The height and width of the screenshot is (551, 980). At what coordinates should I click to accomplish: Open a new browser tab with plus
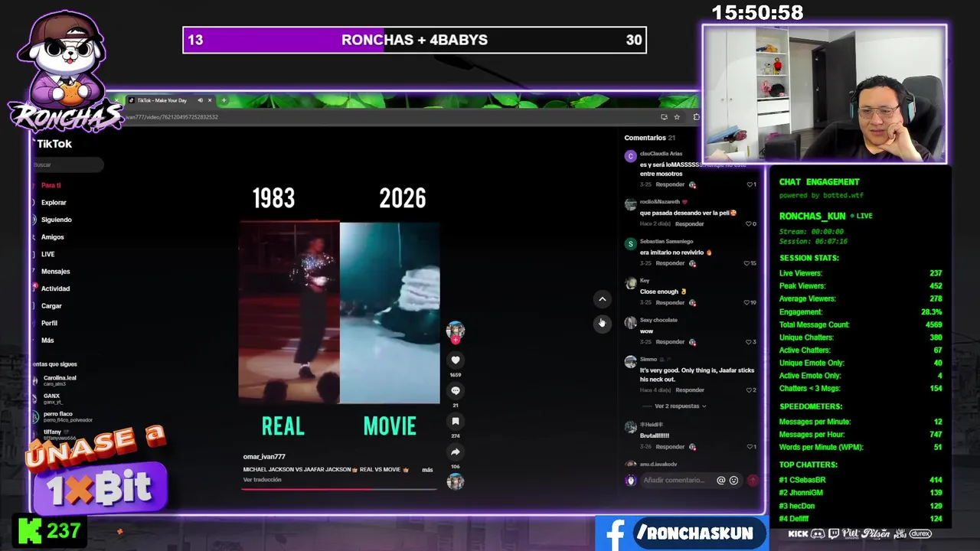pyautogui.click(x=224, y=100)
